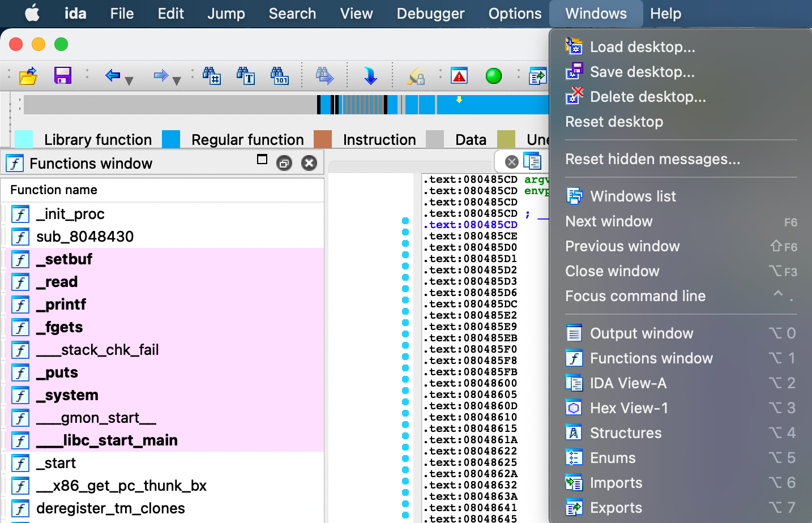Open the Jump menu
This screenshot has width=812, height=523.
click(x=226, y=14)
